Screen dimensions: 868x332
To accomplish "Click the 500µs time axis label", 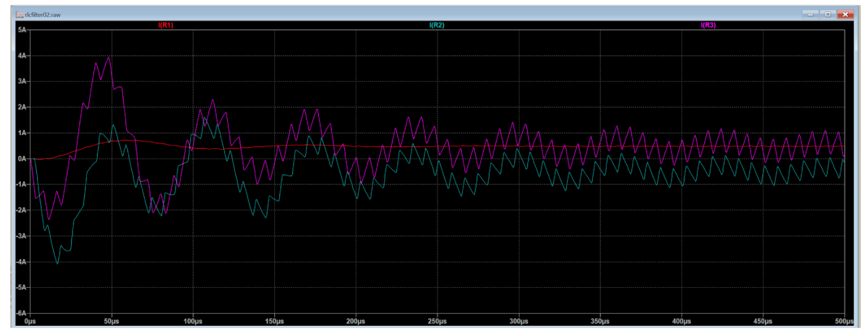I will tap(844, 320).
